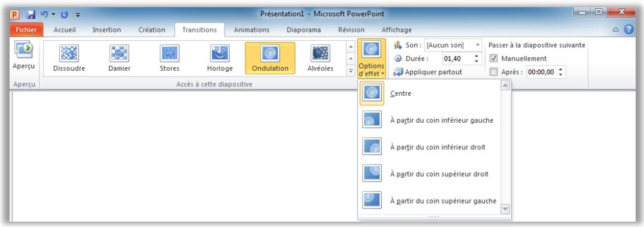
Task: Click the Appliquer partout button
Action: (x=427, y=72)
